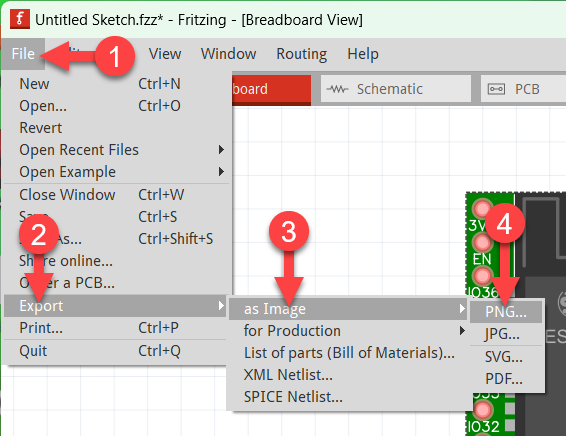Switch to the PCB tab

[x=523, y=89]
